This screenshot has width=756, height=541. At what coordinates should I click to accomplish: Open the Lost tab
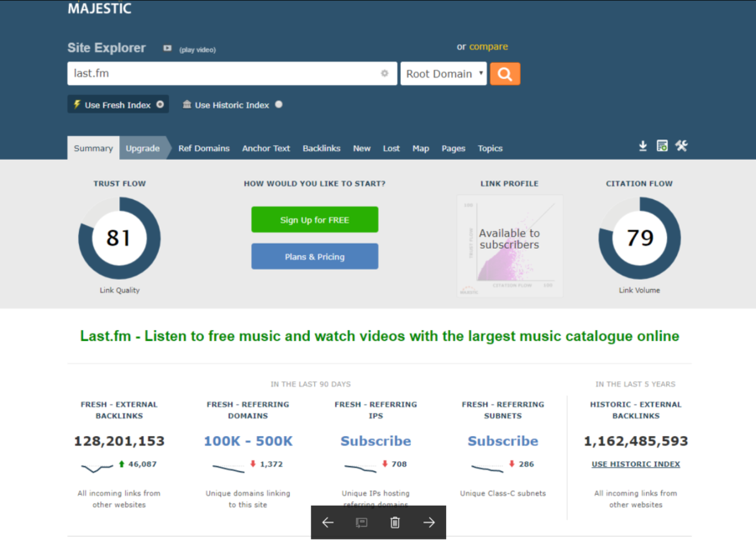[x=391, y=149]
